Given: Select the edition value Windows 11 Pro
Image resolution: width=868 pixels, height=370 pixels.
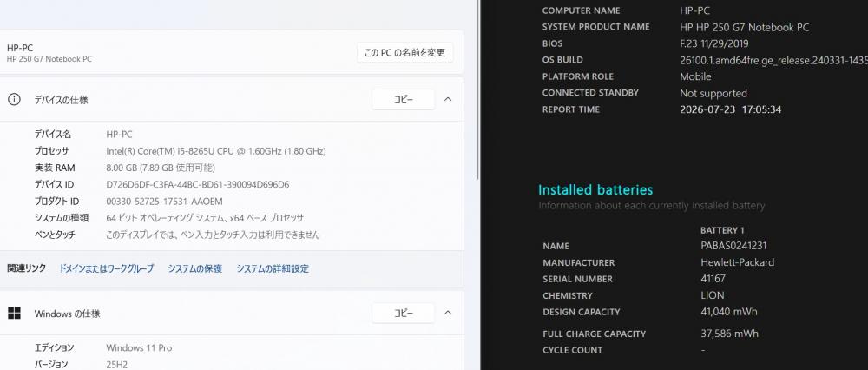Looking at the screenshot, I should pos(139,347).
